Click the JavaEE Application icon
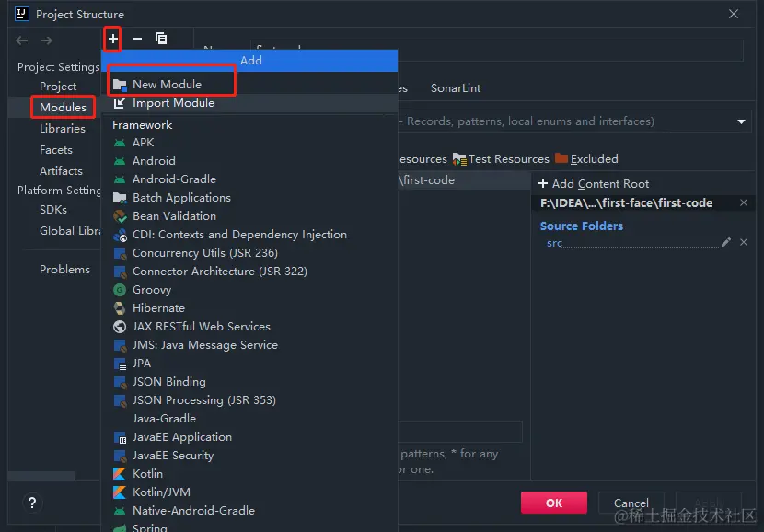This screenshot has width=764, height=532. pos(120,437)
